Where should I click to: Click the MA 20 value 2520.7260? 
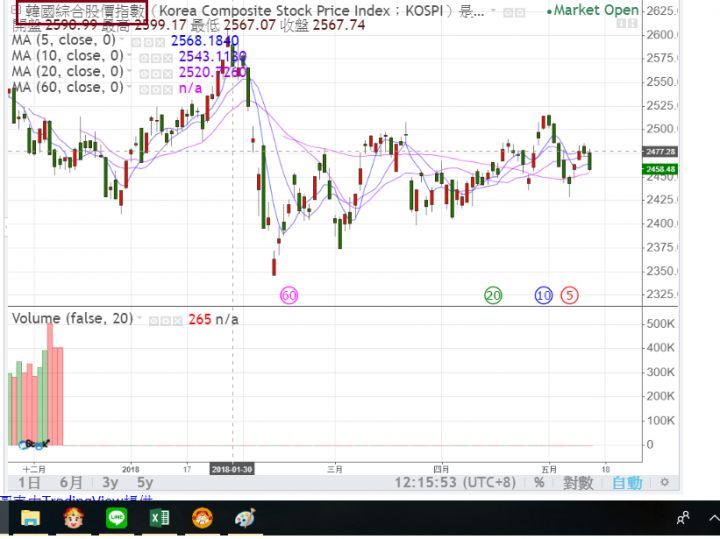(x=213, y=72)
